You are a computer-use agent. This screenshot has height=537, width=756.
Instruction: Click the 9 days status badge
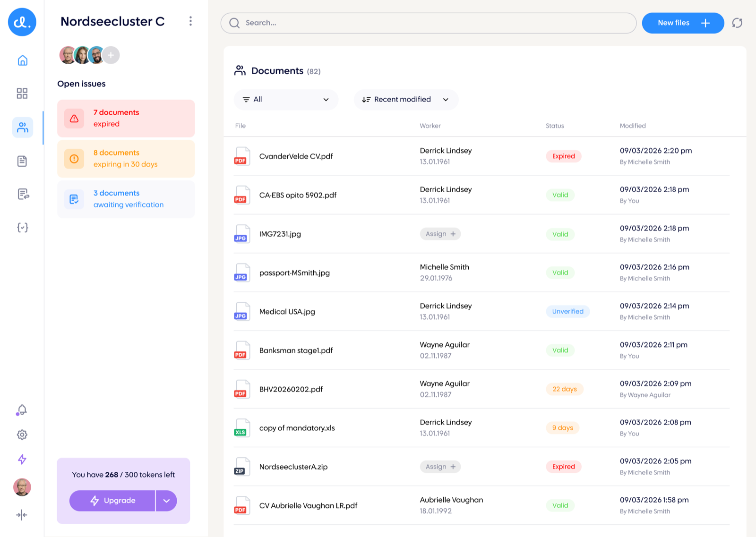(x=562, y=428)
